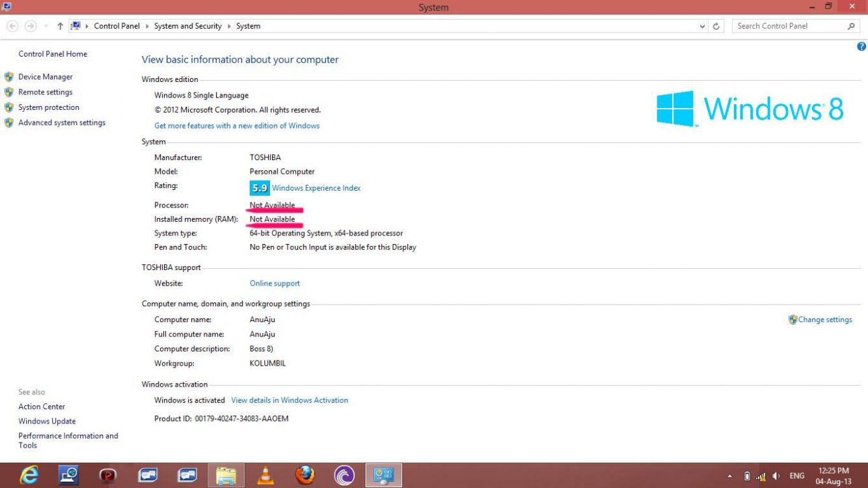868x488 pixels.
Task: Open Performance Information and Tools
Action: coord(68,441)
